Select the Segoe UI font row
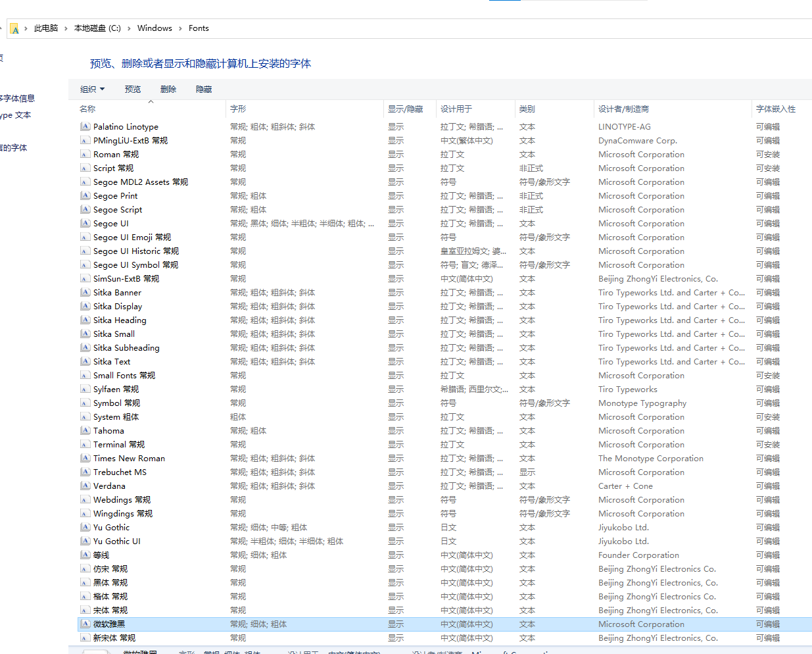Viewport: 812px width, 654px height. [444, 223]
